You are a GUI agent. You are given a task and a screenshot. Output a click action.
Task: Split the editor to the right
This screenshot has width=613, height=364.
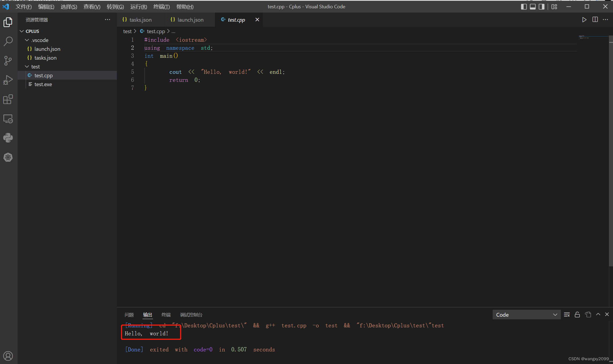595,20
